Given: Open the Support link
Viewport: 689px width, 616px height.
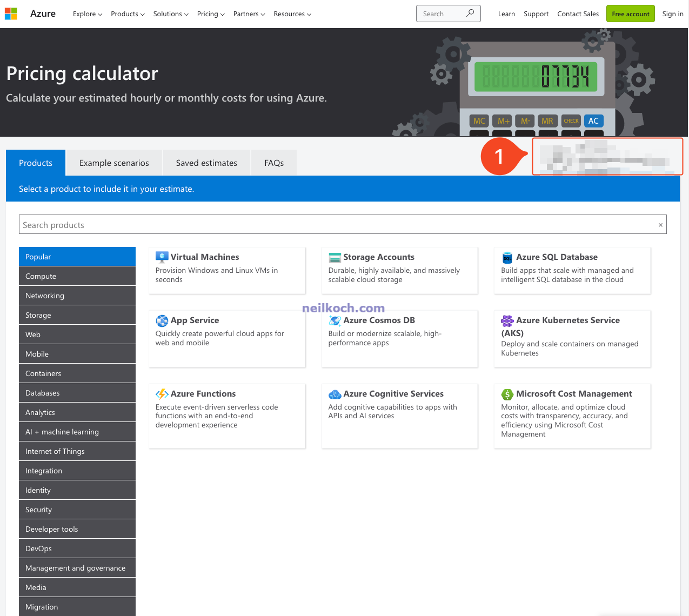Looking at the screenshot, I should (x=536, y=14).
